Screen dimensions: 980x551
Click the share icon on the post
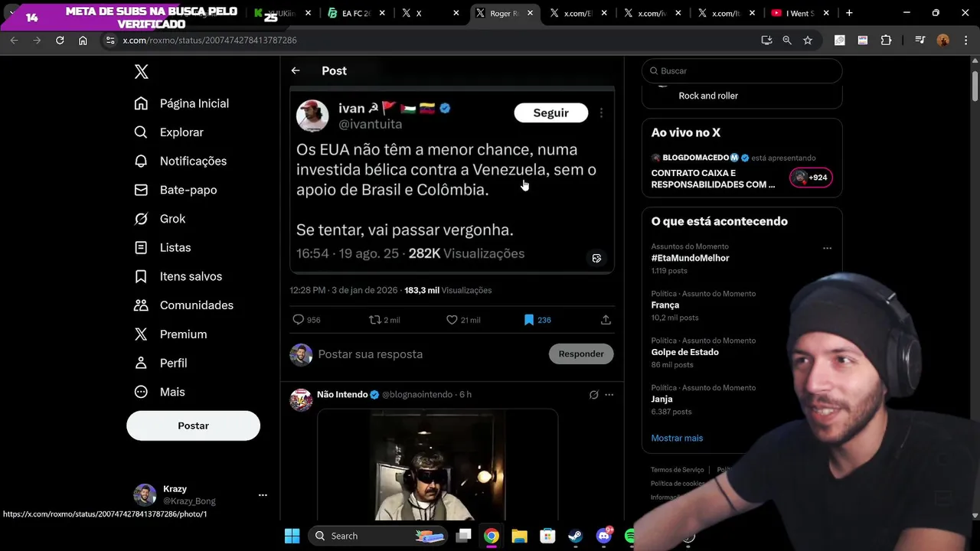click(606, 320)
